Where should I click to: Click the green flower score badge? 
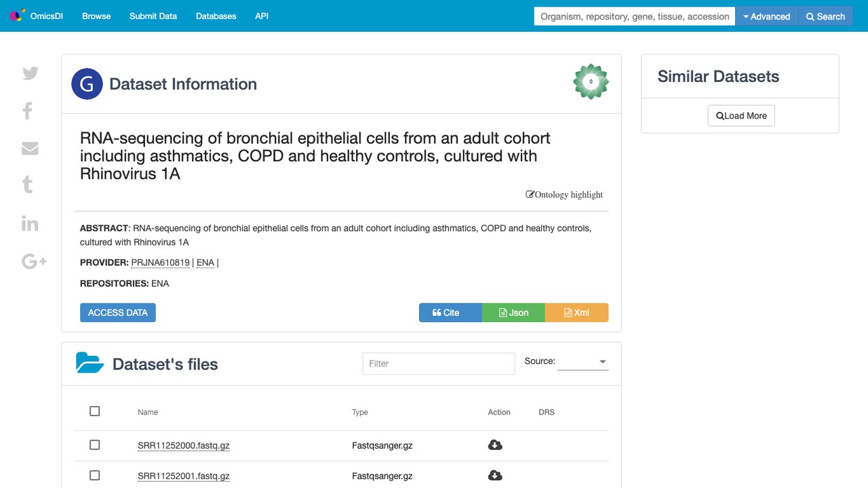pyautogui.click(x=591, y=82)
